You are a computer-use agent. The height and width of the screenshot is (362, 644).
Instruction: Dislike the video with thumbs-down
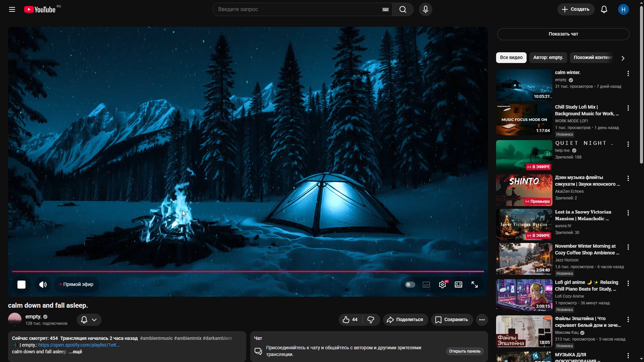tap(371, 320)
